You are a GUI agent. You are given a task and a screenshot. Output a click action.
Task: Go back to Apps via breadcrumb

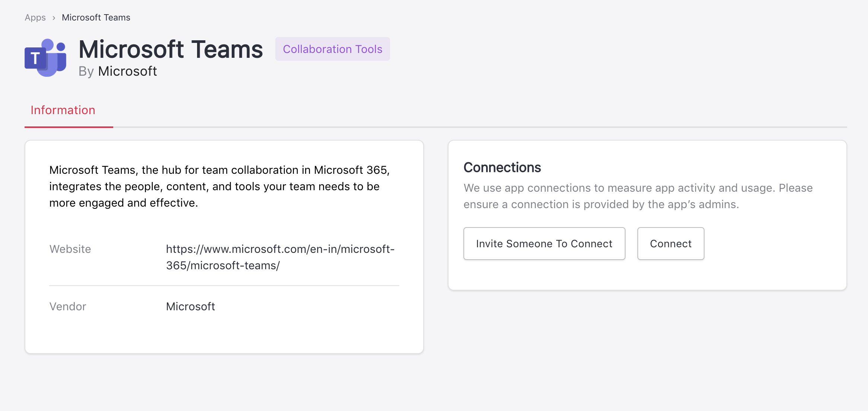[x=35, y=18]
